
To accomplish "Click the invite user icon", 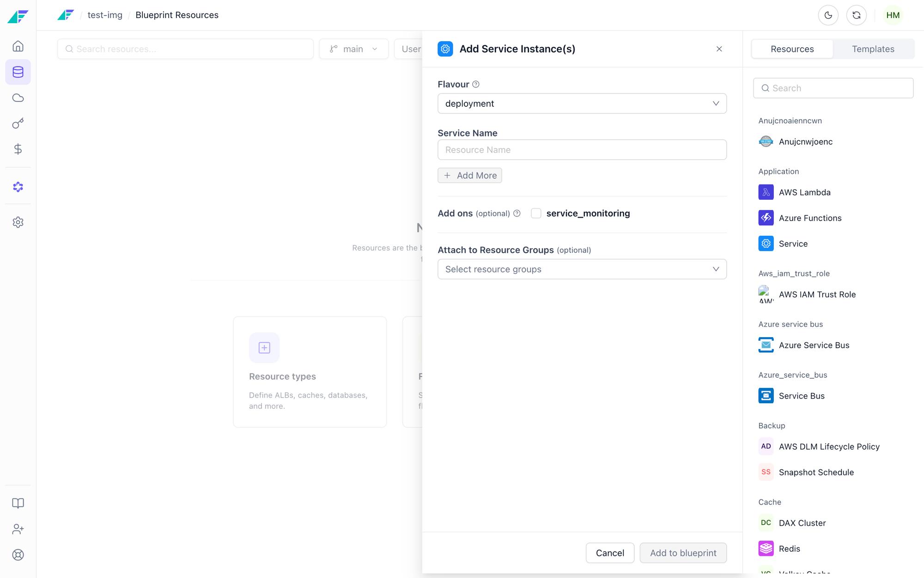I will [x=18, y=529].
